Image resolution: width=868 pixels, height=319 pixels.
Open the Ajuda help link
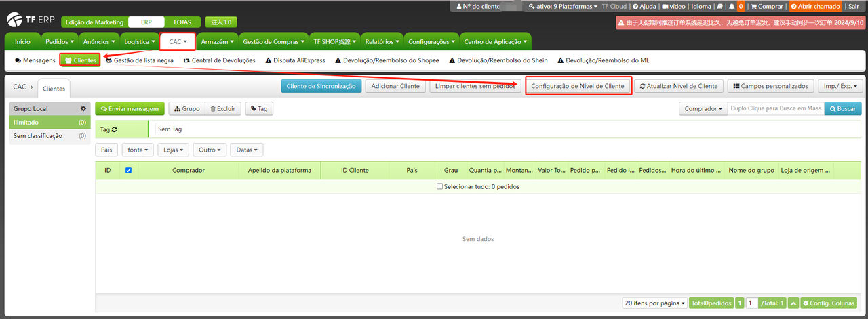pyautogui.click(x=644, y=6)
